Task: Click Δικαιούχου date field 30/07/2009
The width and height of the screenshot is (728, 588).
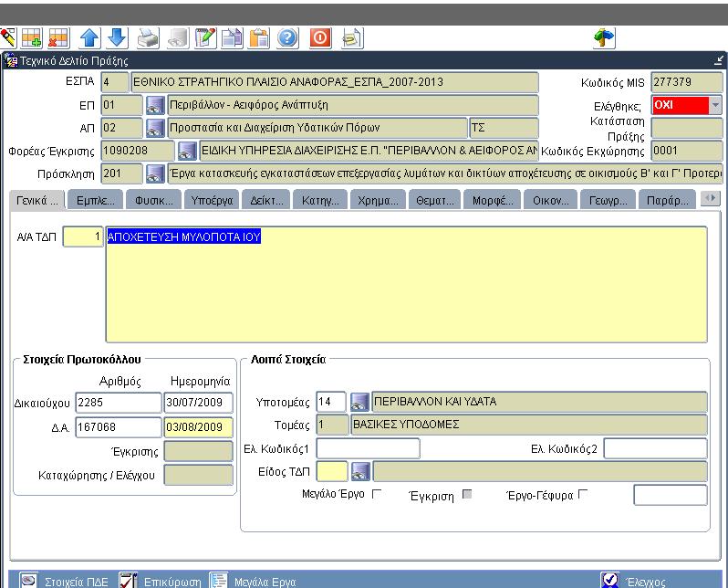Action: click(198, 403)
